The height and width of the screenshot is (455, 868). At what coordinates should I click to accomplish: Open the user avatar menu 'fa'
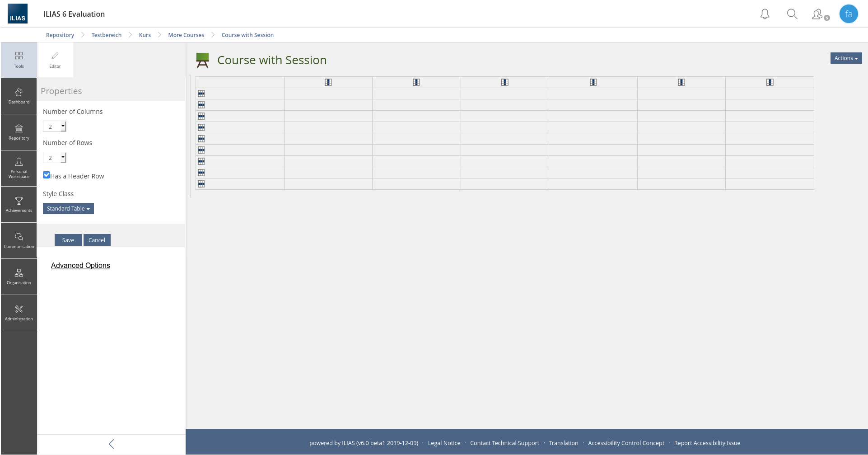tap(849, 14)
